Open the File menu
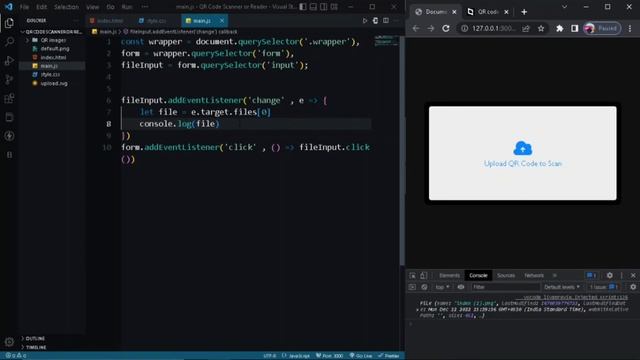The height and width of the screenshot is (360, 640). click(24, 7)
